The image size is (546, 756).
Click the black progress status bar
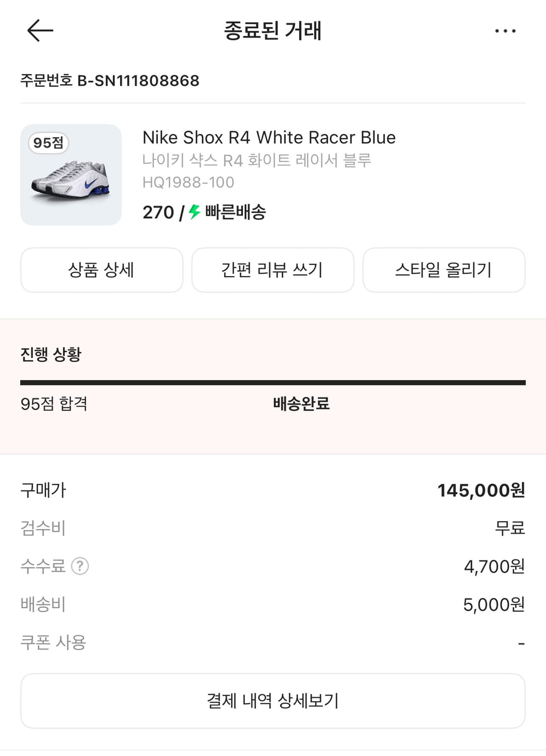273,383
